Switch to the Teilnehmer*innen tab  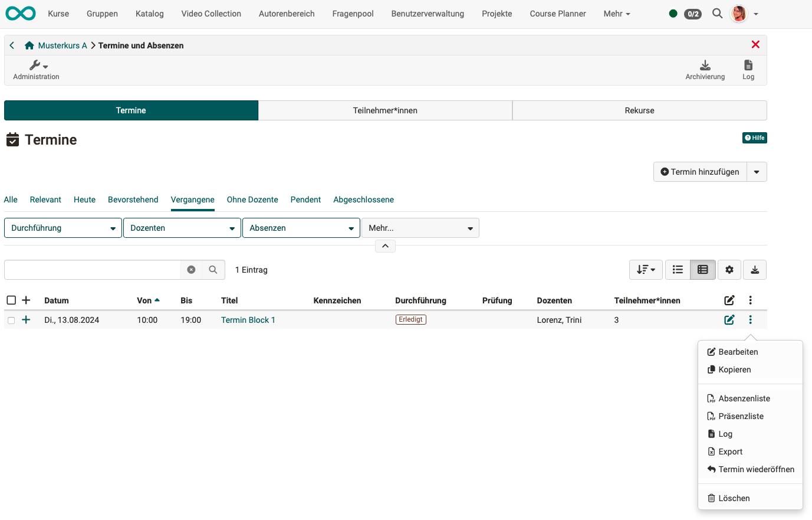pos(385,110)
